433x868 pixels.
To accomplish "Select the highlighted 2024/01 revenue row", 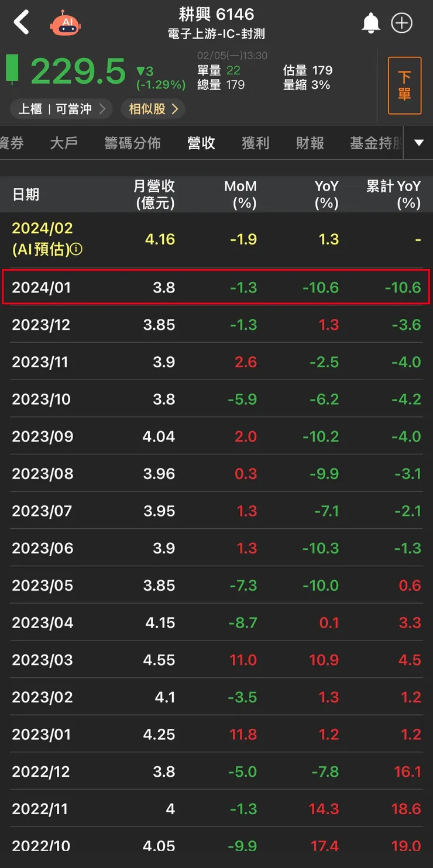I will [x=216, y=287].
